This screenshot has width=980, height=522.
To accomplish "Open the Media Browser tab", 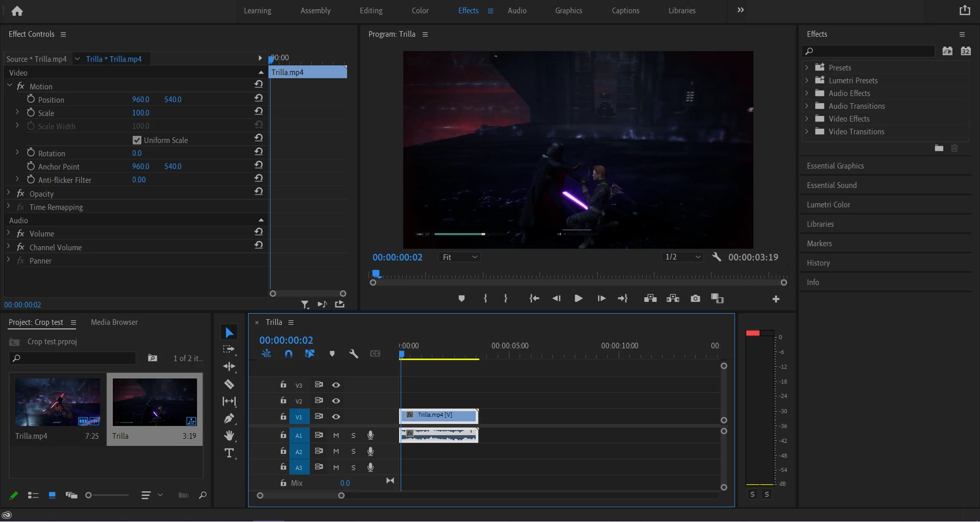I will [114, 322].
